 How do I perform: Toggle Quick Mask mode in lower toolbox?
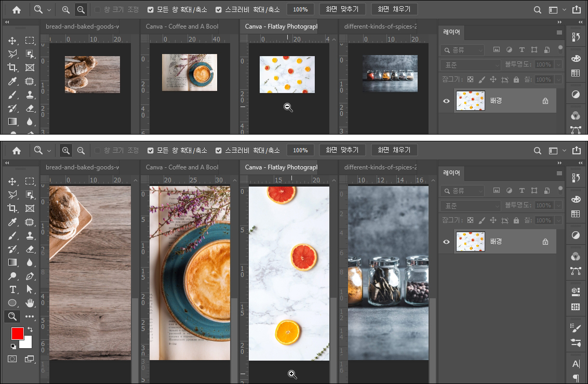(12, 359)
